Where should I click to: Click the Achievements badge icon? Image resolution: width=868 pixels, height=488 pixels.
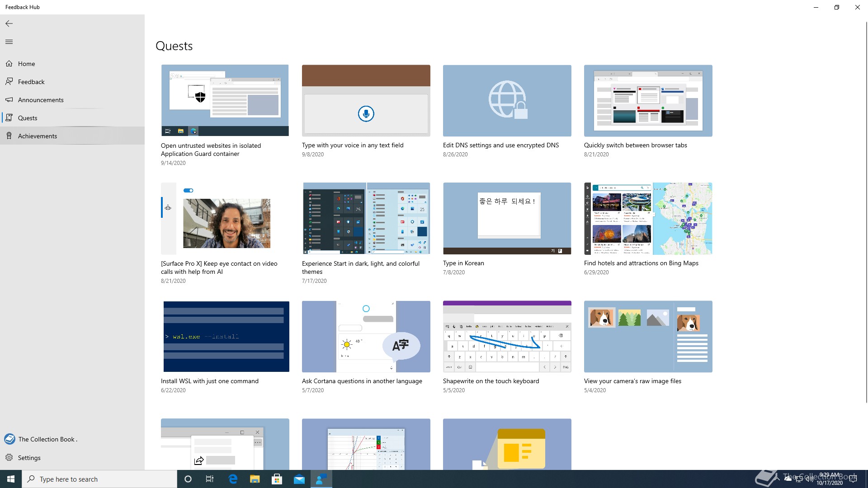tap(9, 136)
